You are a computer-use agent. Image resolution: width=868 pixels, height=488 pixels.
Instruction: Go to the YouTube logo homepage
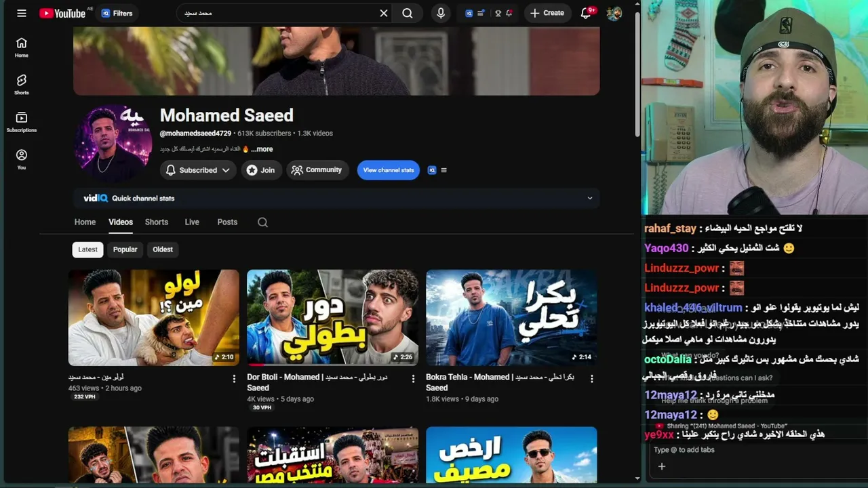(62, 13)
